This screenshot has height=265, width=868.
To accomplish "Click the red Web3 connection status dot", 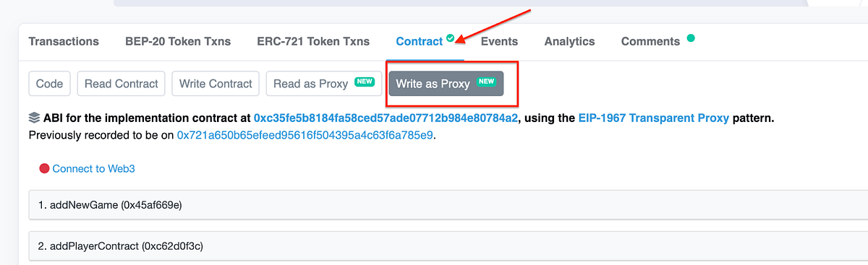I will click(44, 169).
